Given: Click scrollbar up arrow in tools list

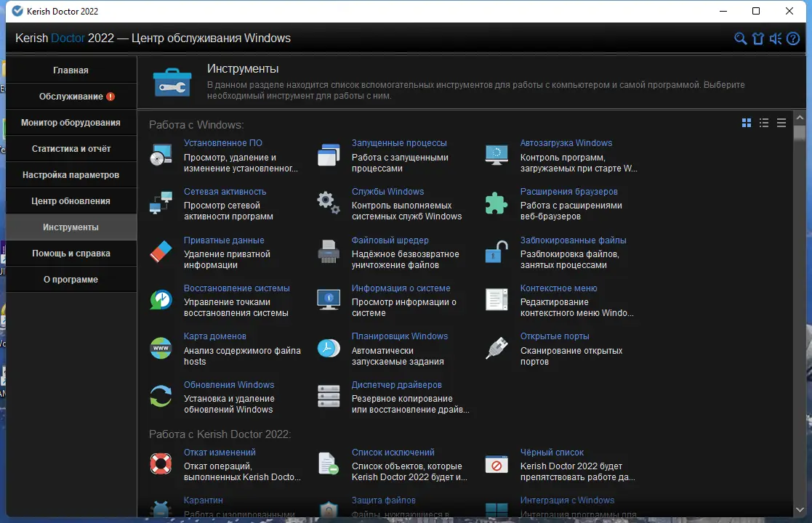Looking at the screenshot, I should 800,118.
